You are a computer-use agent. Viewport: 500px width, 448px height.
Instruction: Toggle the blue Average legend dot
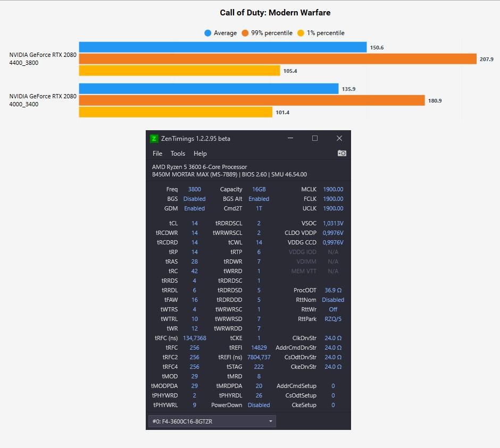[207, 33]
